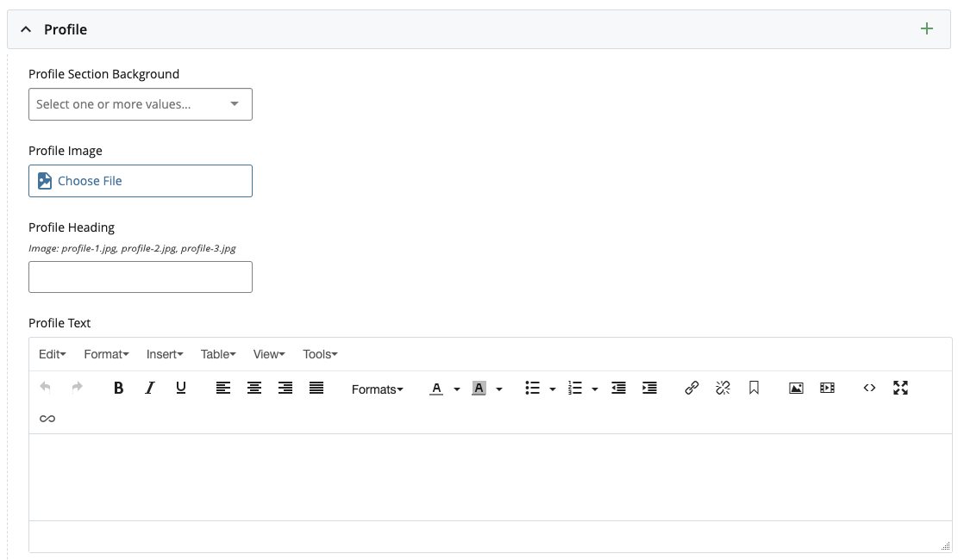Viewport: 964px width, 560px height.
Task: Open the insert image dialog
Action: [x=796, y=389]
